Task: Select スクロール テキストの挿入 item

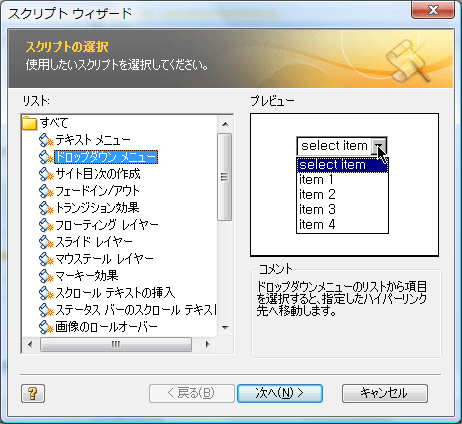Action: (x=115, y=293)
